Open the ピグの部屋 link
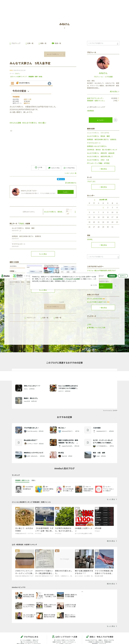 109,77
